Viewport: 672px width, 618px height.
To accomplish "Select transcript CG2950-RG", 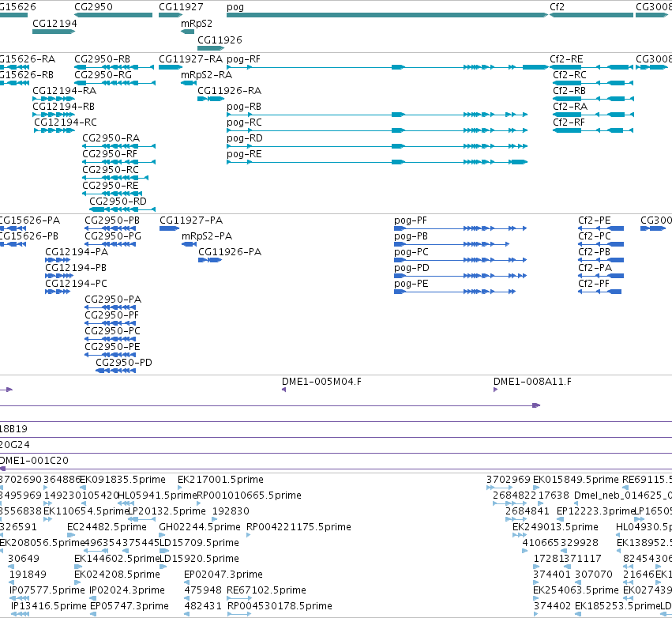I will 115,83.
